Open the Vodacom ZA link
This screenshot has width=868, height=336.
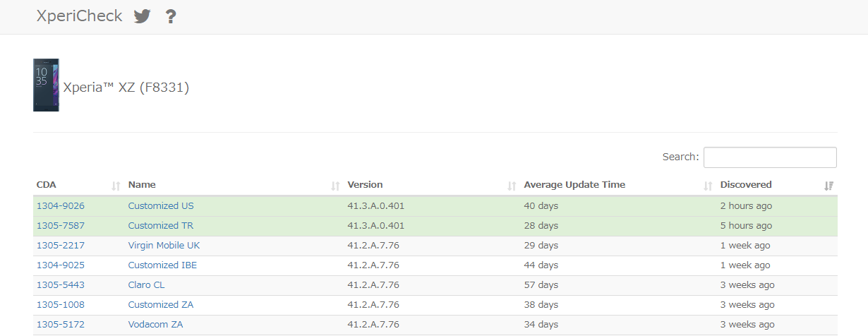click(x=156, y=325)
